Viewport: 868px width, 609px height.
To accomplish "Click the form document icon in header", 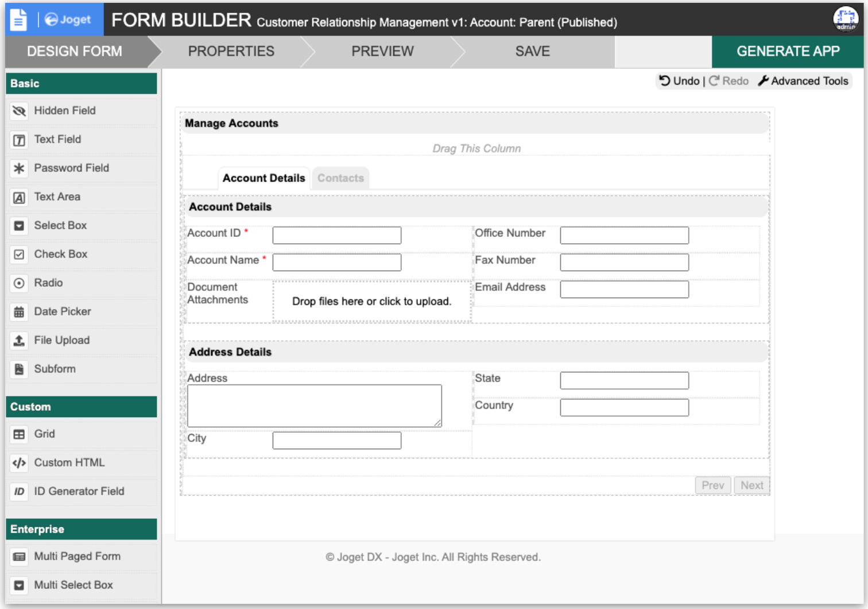I will point(18,20).
